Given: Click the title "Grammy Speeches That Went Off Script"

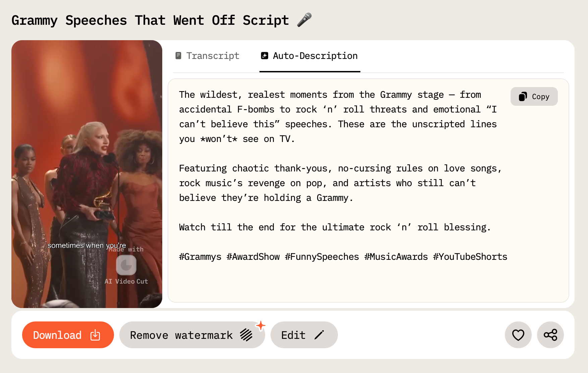Looking at the screenshot, I should [x=150, y=20].
